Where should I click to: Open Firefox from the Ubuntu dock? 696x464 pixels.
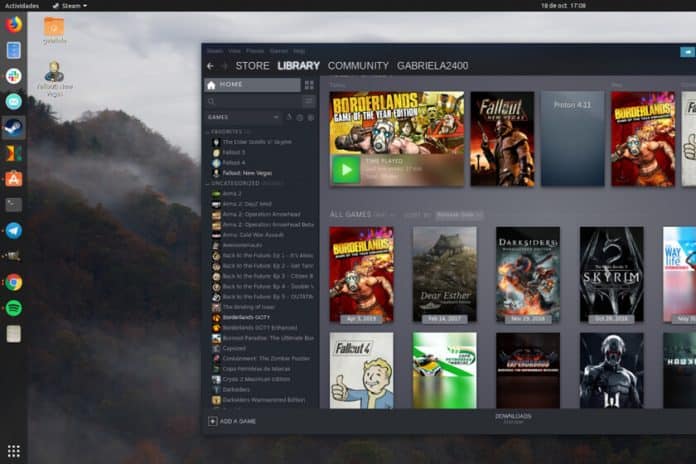click(14, 24)
